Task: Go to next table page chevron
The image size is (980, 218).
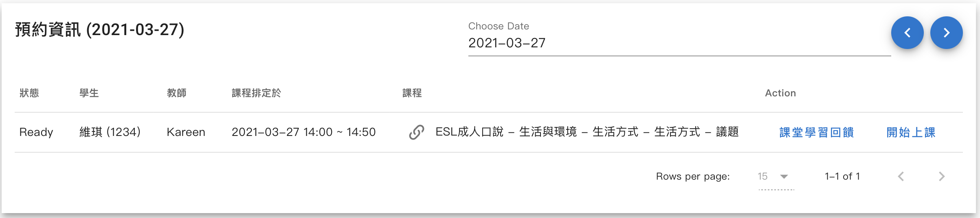Action: (941, 176)
